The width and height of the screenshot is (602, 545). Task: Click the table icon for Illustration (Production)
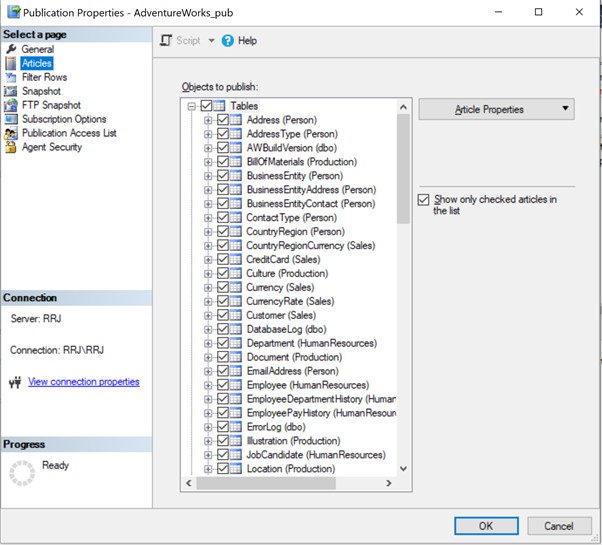click(x=235, y=441)
